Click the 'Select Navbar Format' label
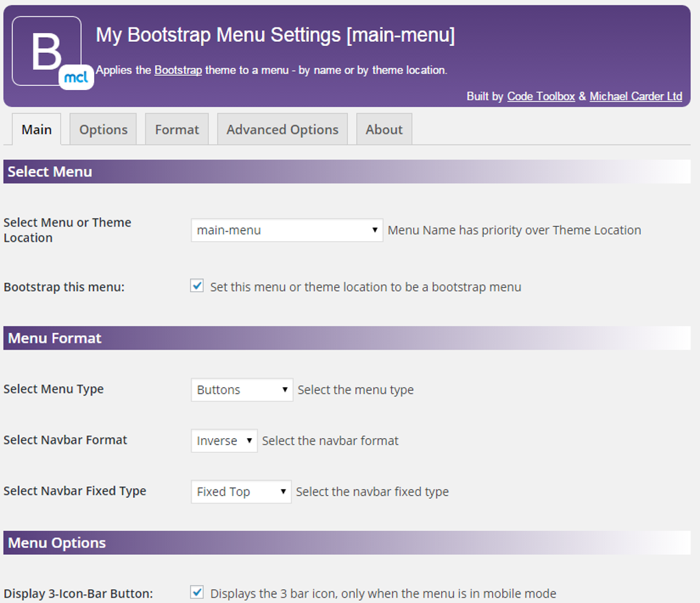 (65, 440)
